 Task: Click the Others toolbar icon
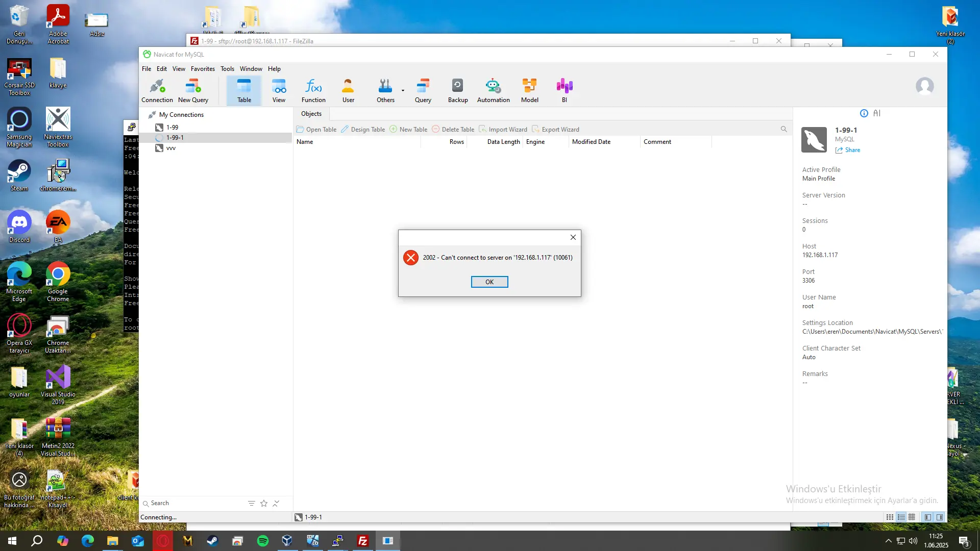(385, 91)
